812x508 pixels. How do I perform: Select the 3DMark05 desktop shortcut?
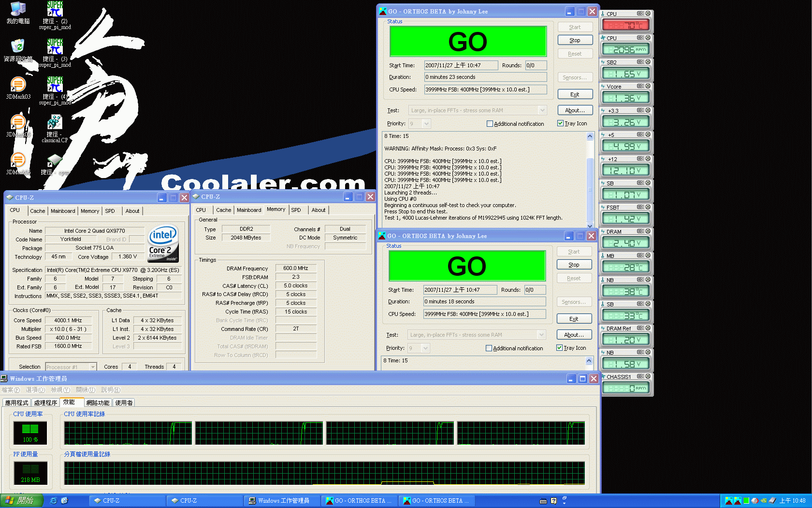click(x=18, y=126)
